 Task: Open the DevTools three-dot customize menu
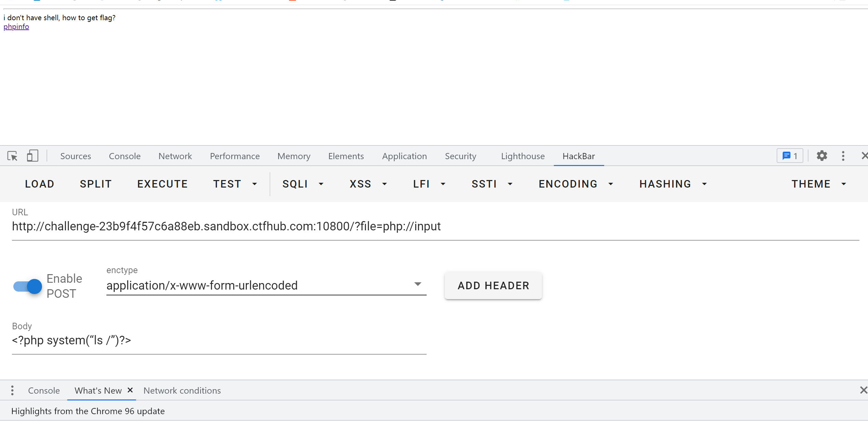[x=843, y=156]
